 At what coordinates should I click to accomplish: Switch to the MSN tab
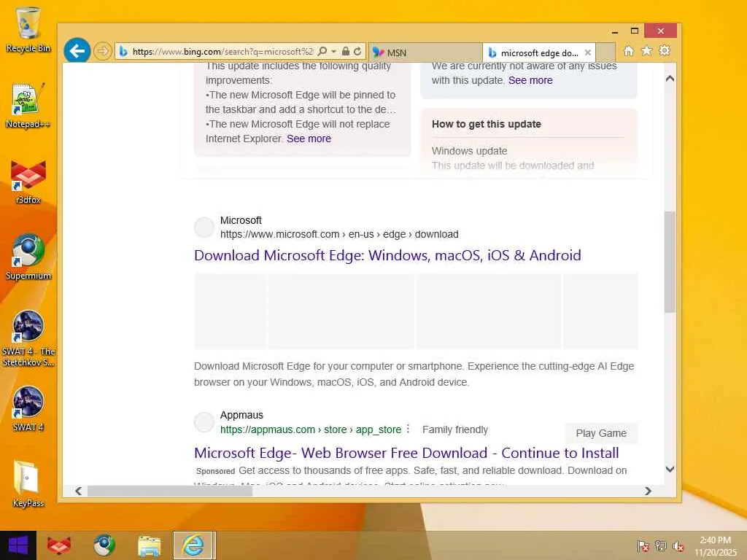425,52
